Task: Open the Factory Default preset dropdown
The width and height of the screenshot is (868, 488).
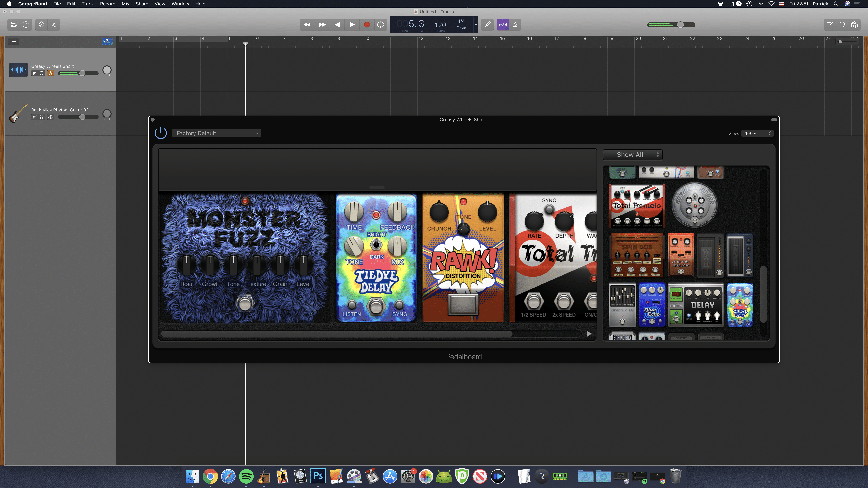Action: coord(217,133)
